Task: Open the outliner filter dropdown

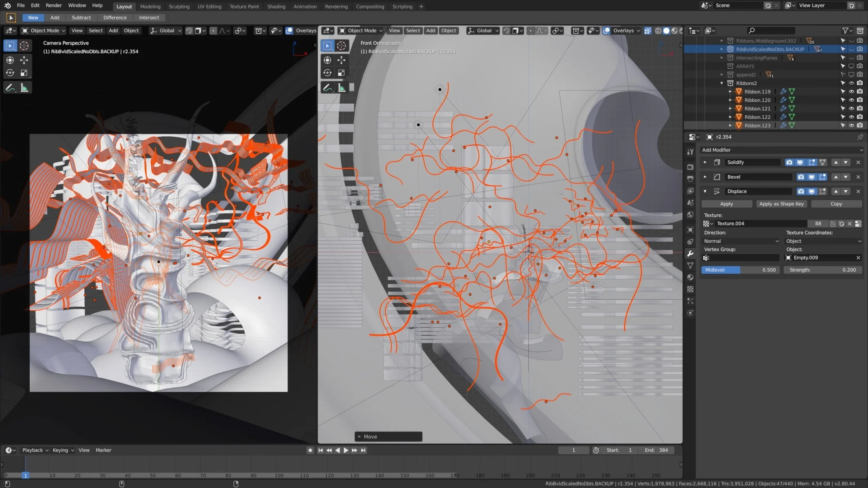Action: pos(847,30)
